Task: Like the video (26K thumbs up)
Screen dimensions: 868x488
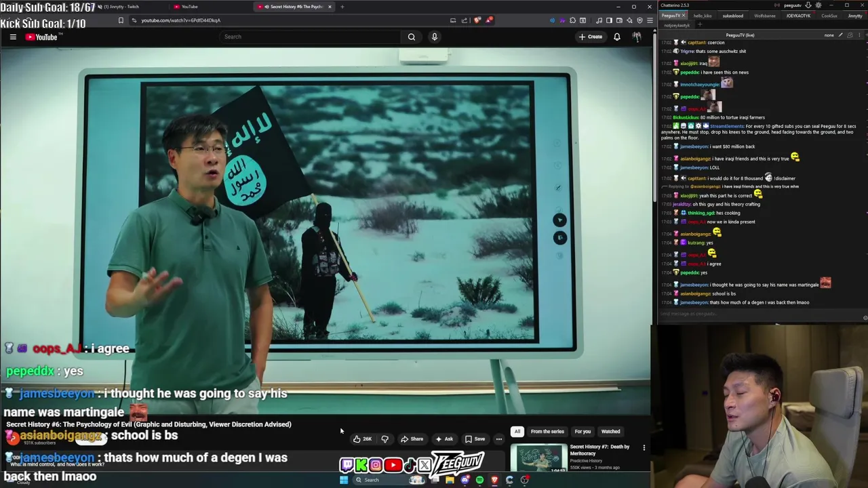Action: [362, 439]
